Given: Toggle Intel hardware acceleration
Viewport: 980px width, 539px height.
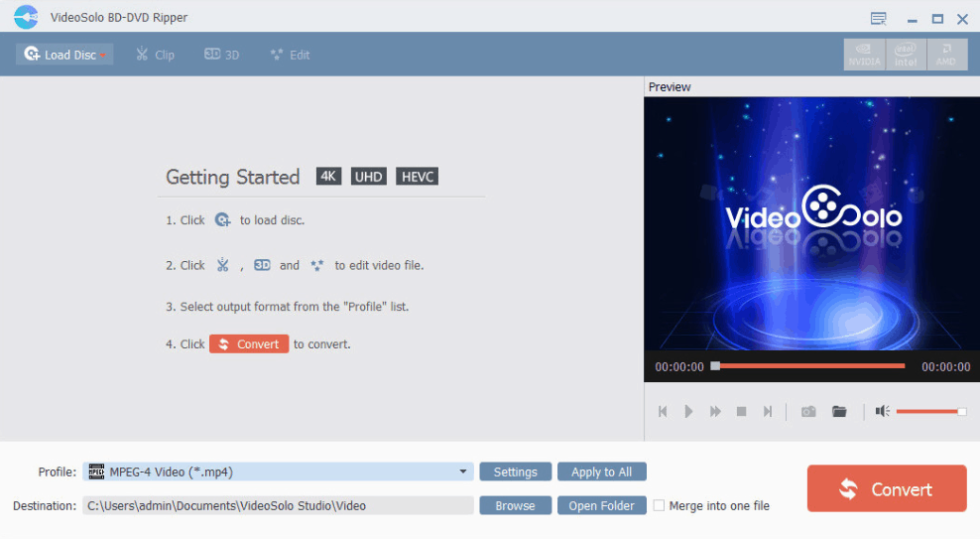Looking at the screenshot, I should [906, 55].
